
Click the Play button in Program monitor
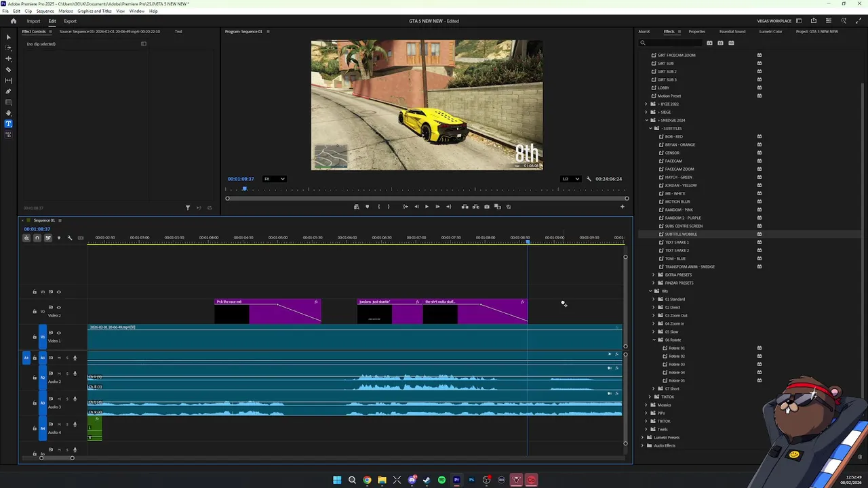[x=427, y=207]
